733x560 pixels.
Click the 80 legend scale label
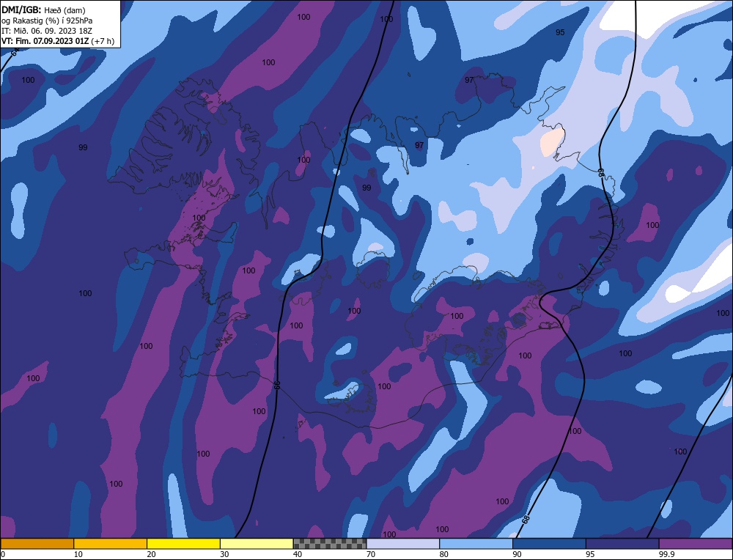click(x=444, y=554)
